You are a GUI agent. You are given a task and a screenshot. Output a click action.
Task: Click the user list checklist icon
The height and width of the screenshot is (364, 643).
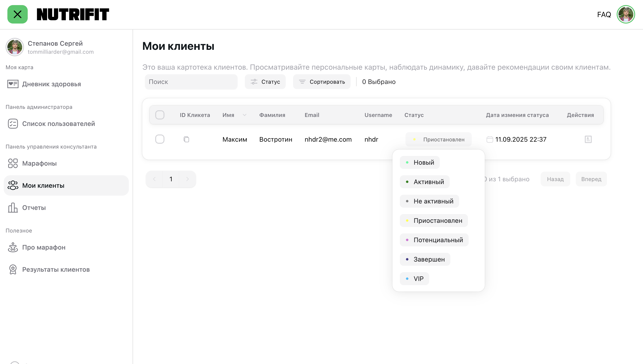tap(13, 124)
